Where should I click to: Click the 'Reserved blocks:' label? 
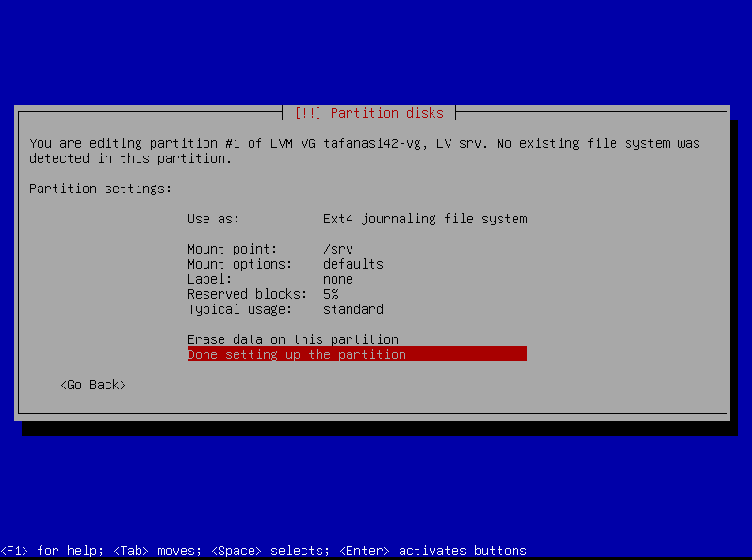point(247,294)
